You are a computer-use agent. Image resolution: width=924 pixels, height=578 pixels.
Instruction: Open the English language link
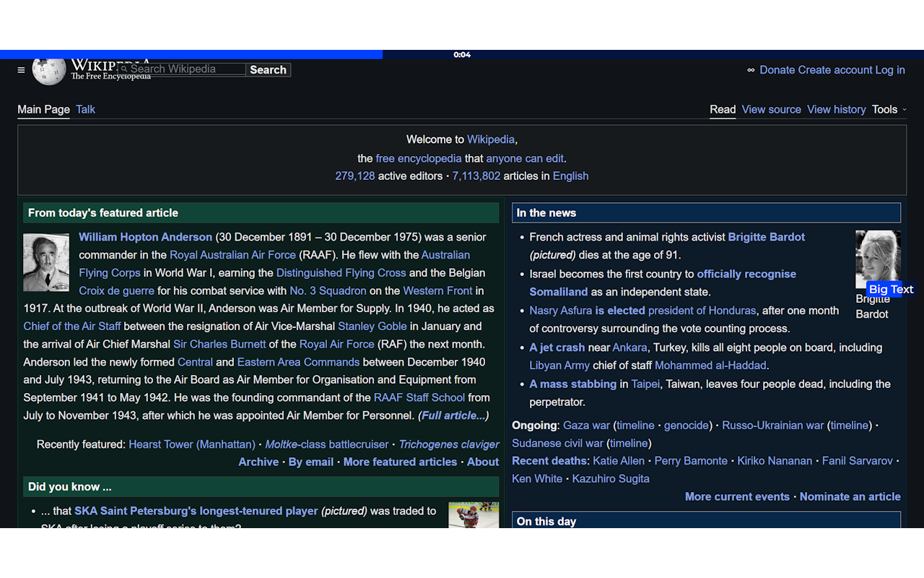(x=570, y=176)
